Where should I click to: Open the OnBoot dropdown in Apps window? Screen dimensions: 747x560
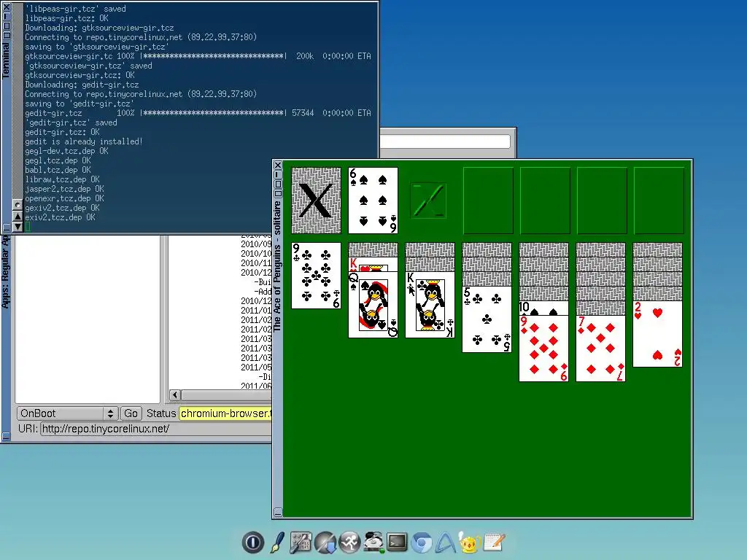click(x=67, y=413)
